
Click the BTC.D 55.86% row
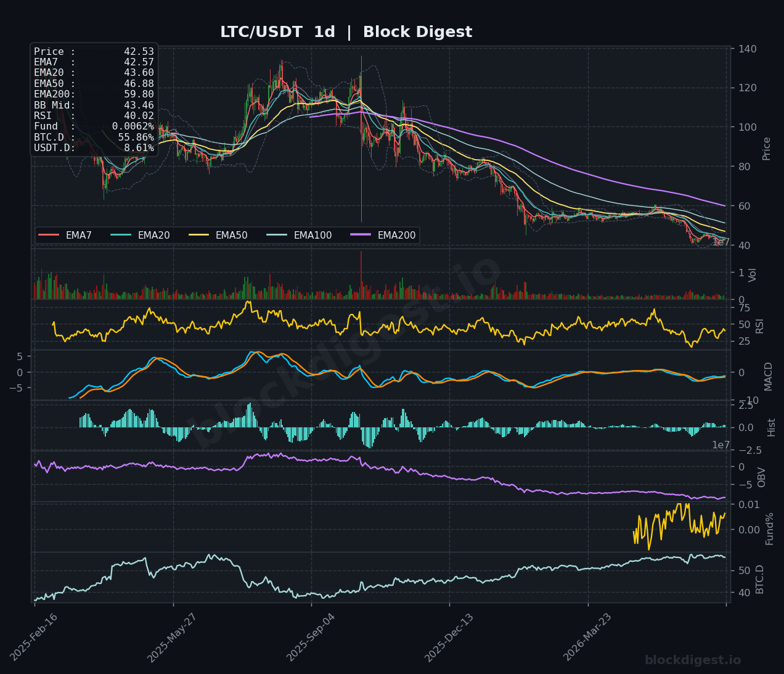coord(94,138)
